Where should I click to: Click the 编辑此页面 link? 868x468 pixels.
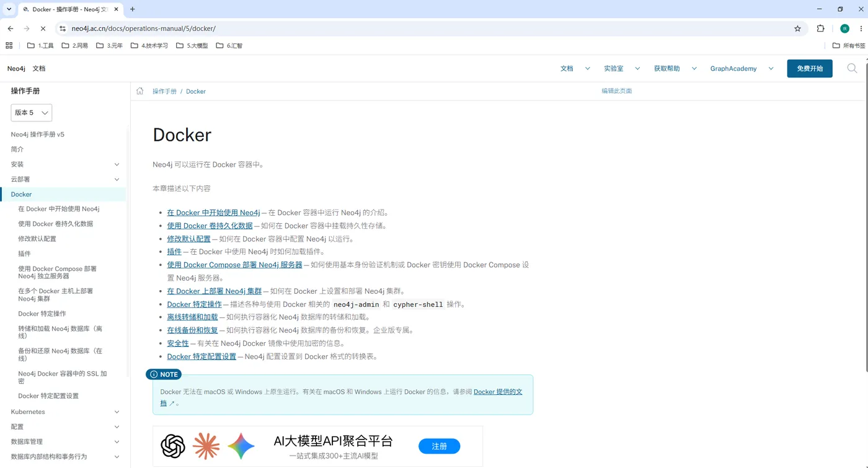point(616,91)
